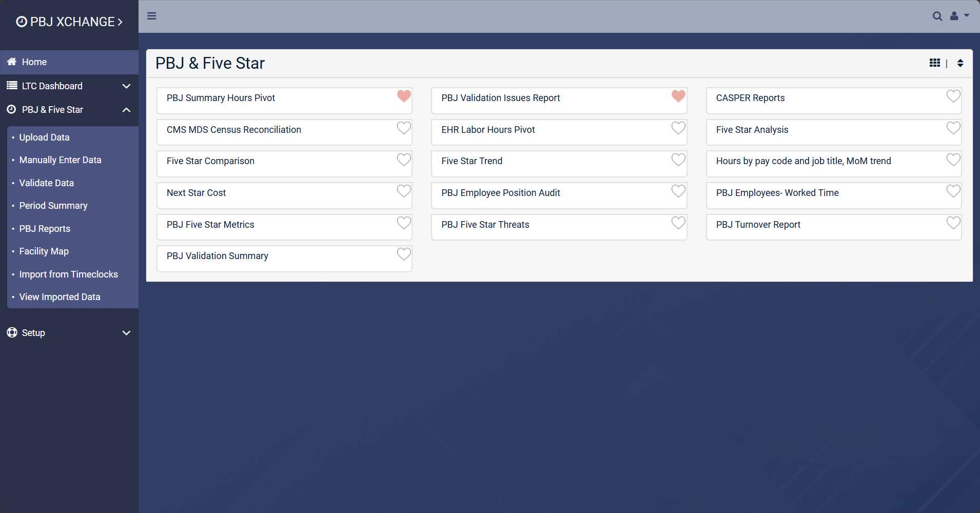
Task: Switch to grid view icon in panel header
Action: [x=934, y=63]
